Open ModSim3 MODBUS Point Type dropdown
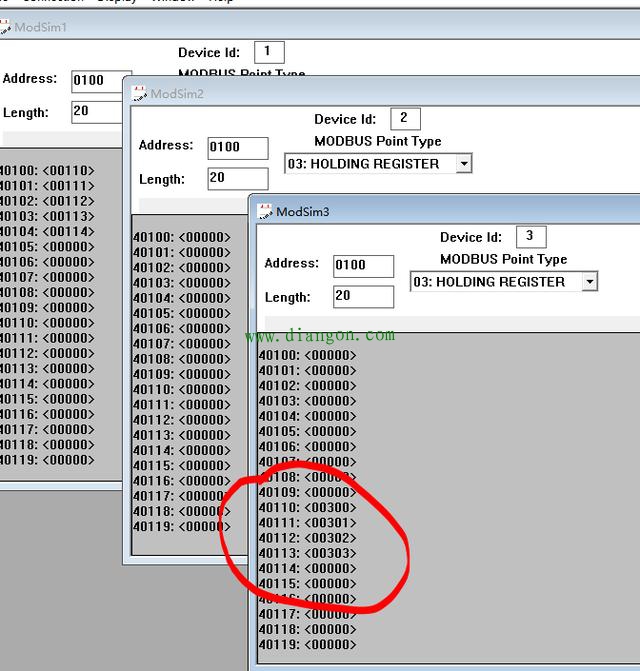Viewport: 640px width, 671px height. pos(589,282)
